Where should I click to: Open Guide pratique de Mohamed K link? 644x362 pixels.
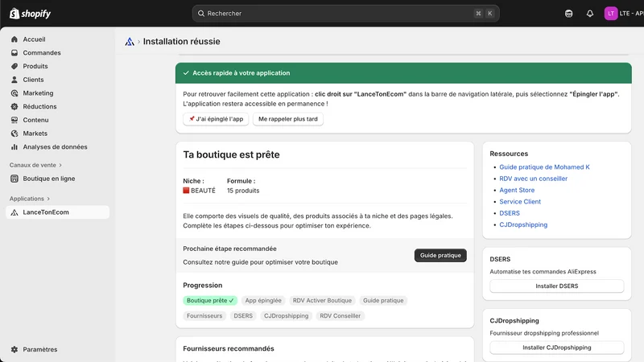(544, 167)
